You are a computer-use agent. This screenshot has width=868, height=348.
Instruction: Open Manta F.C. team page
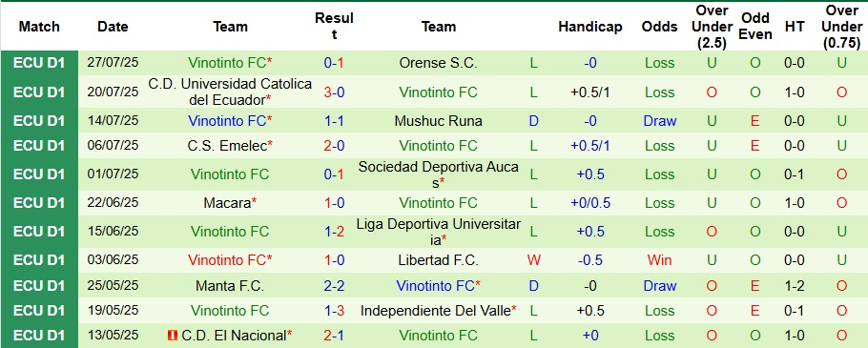click(x=230, y=286)
